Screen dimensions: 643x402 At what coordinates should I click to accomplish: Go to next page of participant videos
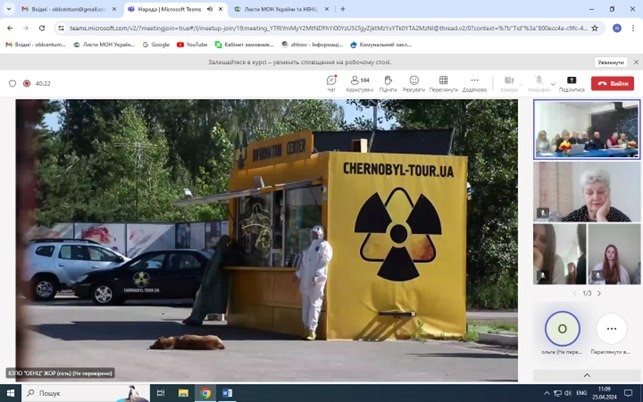[599, 293]
